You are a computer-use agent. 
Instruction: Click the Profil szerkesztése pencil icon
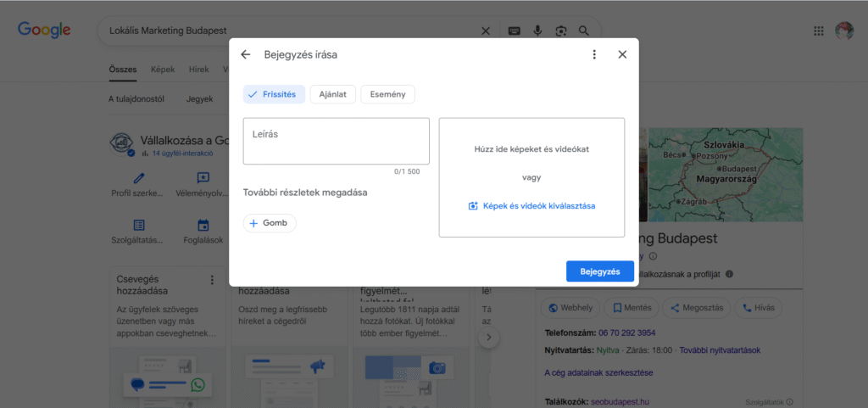click(139, 178)
